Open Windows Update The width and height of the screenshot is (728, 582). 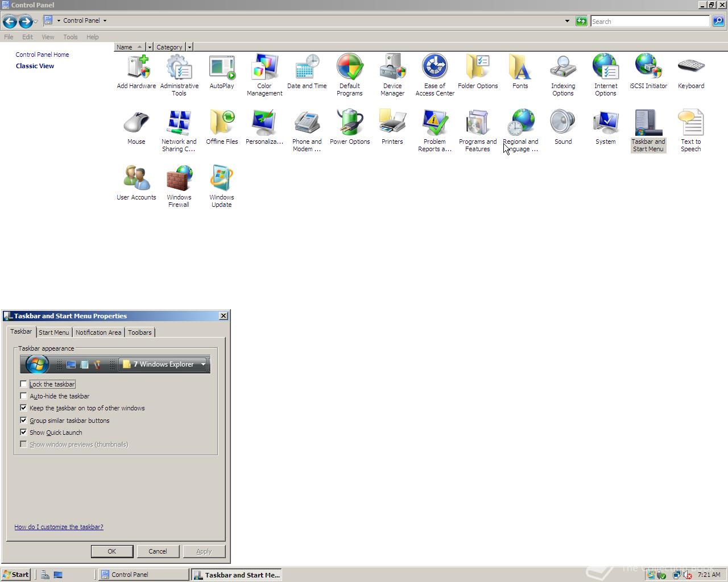(x=222, y=187)
